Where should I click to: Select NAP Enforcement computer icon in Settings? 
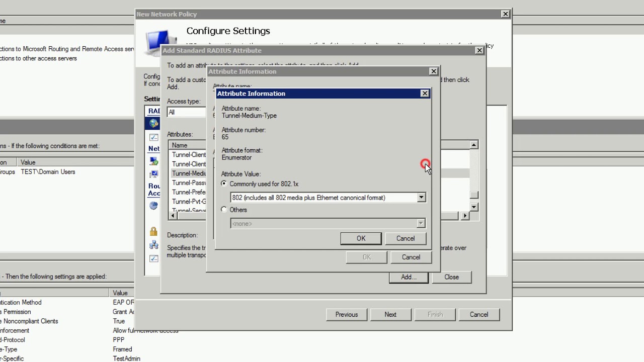coord(153,161)
